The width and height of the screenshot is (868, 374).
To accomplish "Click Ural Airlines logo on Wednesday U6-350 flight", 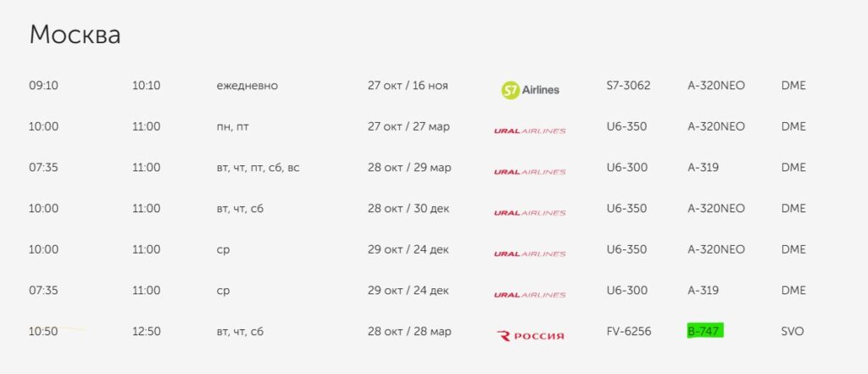I will (x=530, y=254).
